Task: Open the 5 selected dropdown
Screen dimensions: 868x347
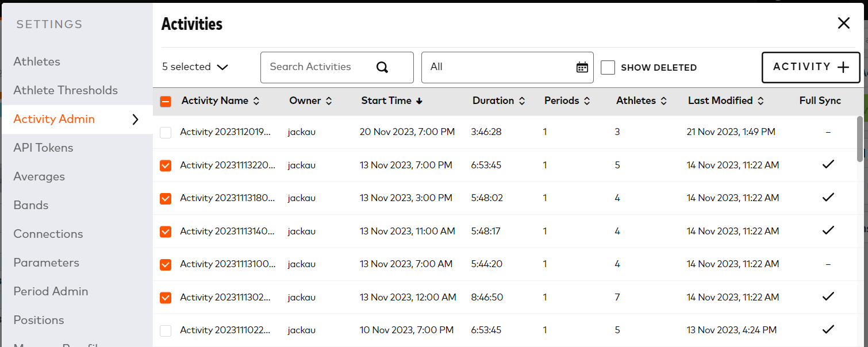Action: 194,67
